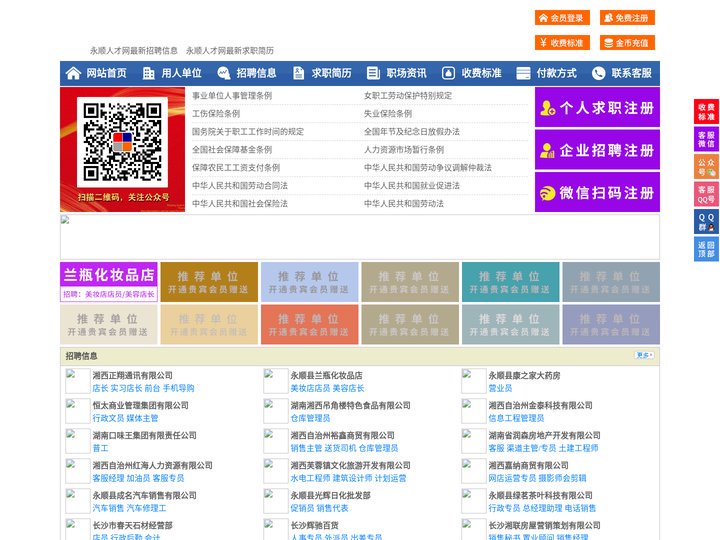This screenshot has width=720, height=540.
Task: Open company 永顺县光辉日化批发部
Action: [330, 495]
